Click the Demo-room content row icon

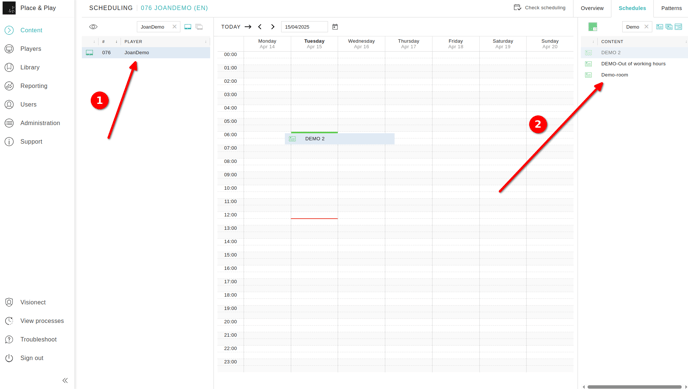589,75
